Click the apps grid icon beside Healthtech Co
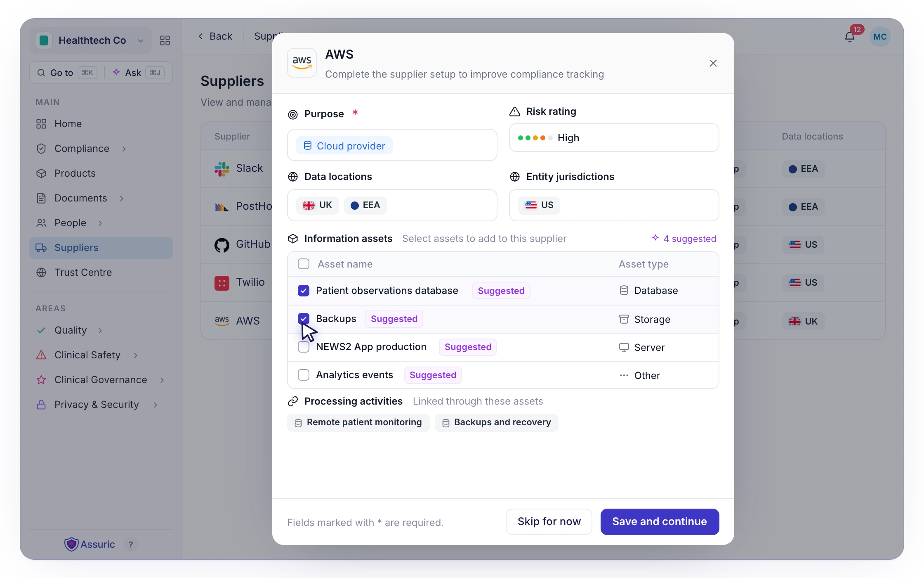Viewport: 924px width, 578px height. point(165,40)
